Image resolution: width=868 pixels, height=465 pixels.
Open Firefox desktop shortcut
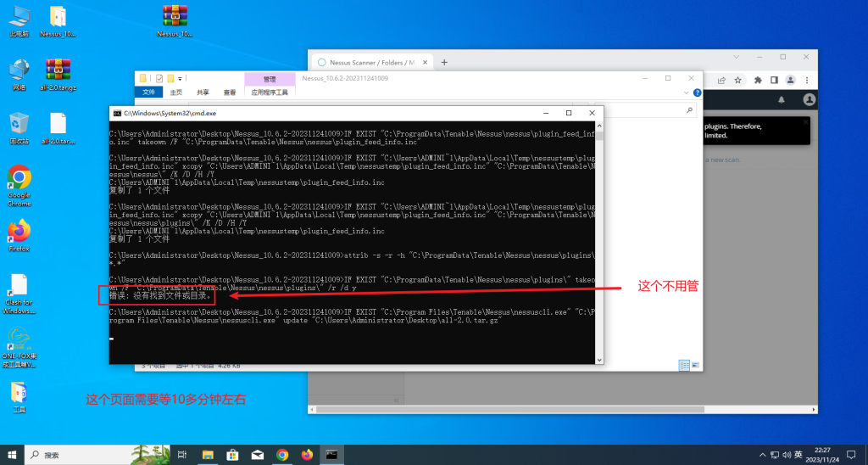pyautogui.click(x=19, y=235)
